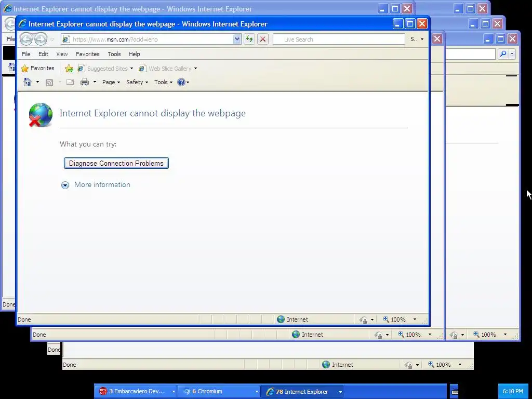The height and width of the screenshot is (399, 532).
Task: Open Internet Explorer taskbar group
Action: click(302, 391)
